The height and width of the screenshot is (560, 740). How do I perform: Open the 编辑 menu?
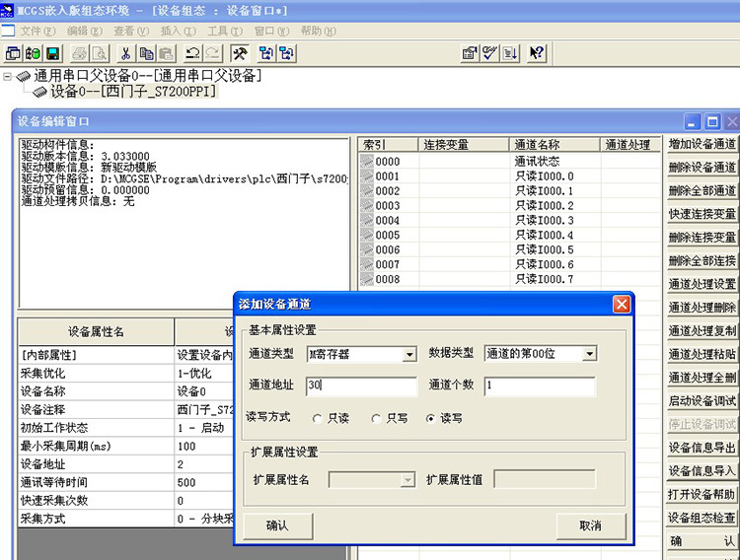point(85,32)
